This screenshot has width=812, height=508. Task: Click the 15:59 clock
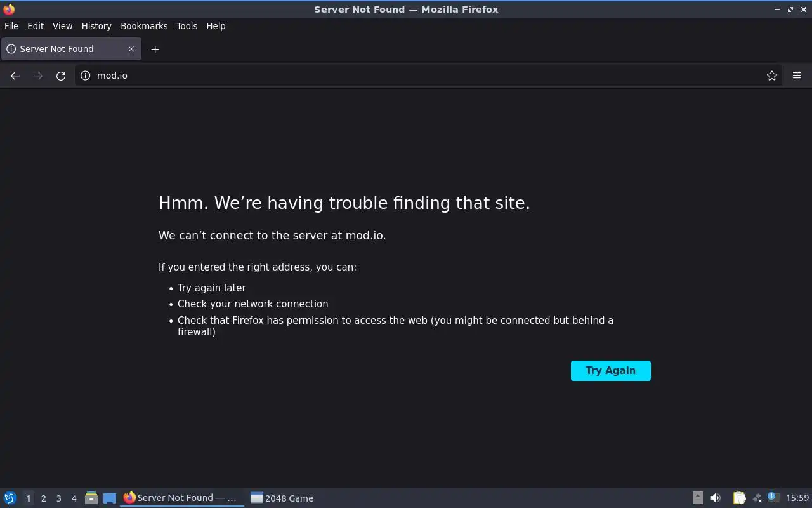[797, 498]
